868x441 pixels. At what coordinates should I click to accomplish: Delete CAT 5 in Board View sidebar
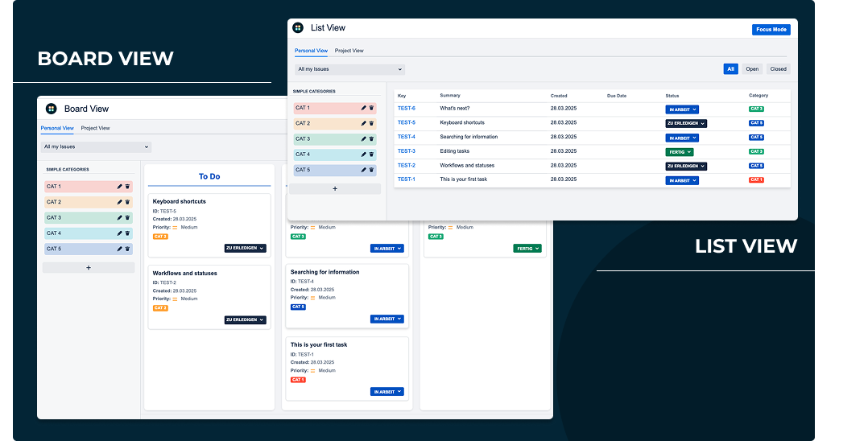click(127, 249)
